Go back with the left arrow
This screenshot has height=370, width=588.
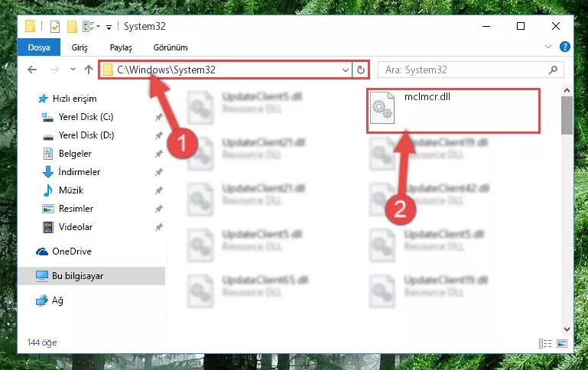click(x=32, y=70)
